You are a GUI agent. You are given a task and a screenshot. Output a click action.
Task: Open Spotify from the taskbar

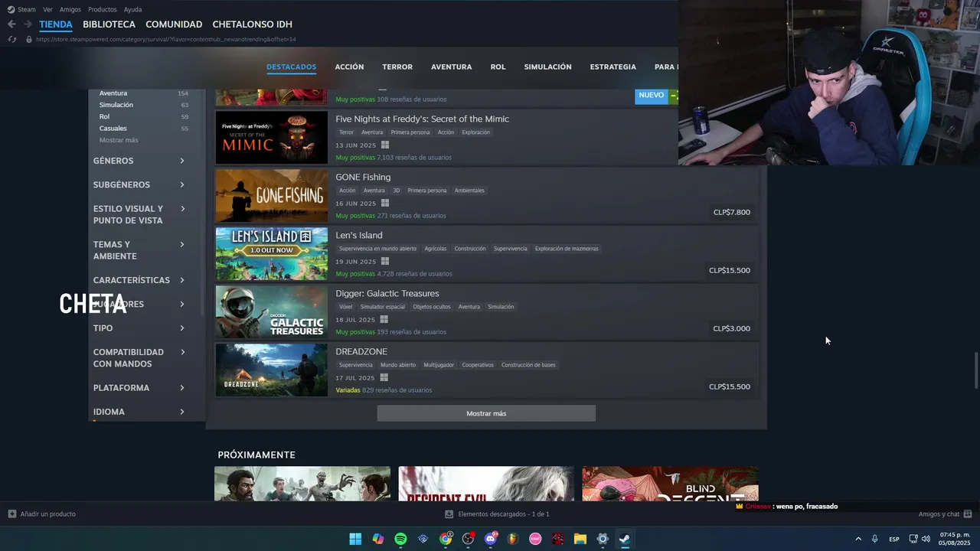tap(400, 539)
